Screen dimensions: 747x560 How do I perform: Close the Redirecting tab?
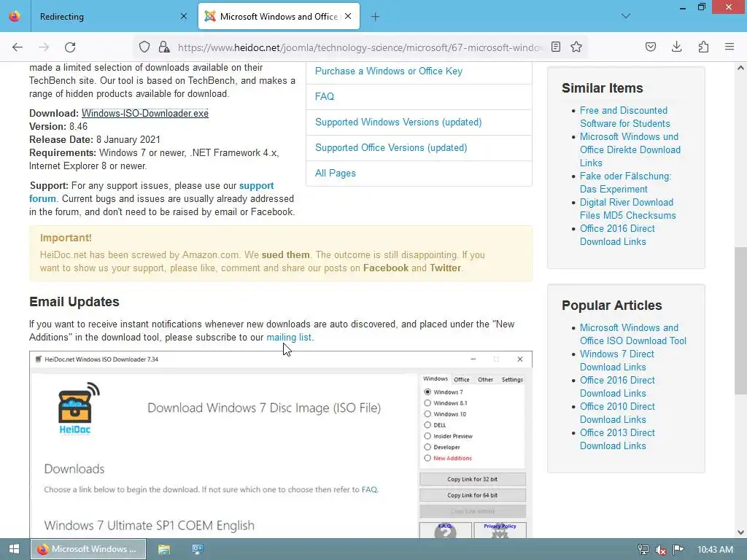183,16
